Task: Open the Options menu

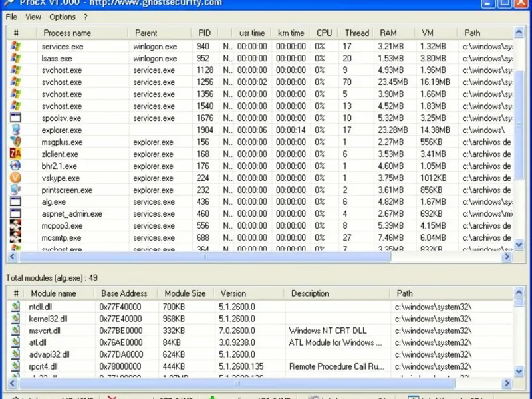Action: 63,17
